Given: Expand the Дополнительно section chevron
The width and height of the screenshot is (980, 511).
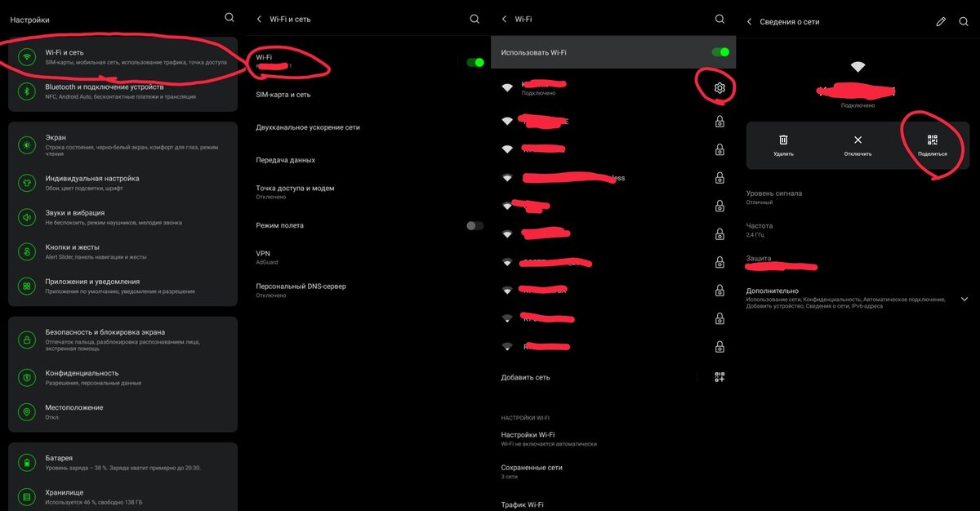Looking at the screenshot, I should [964, 299].
